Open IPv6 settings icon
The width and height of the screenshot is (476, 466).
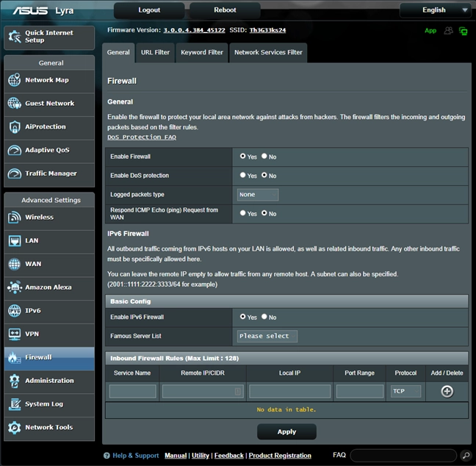click(14, 310)
